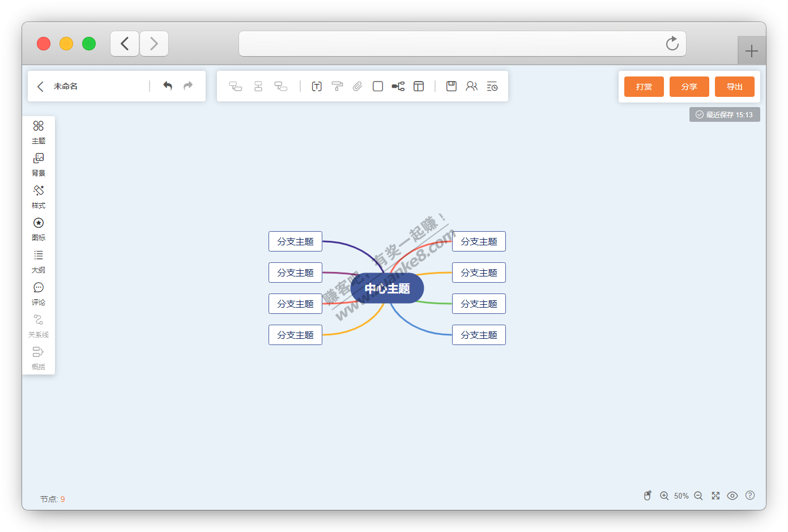
Task: Reload the page with the refresh icon
Action: pyautogui.click(x=672, y=44)
